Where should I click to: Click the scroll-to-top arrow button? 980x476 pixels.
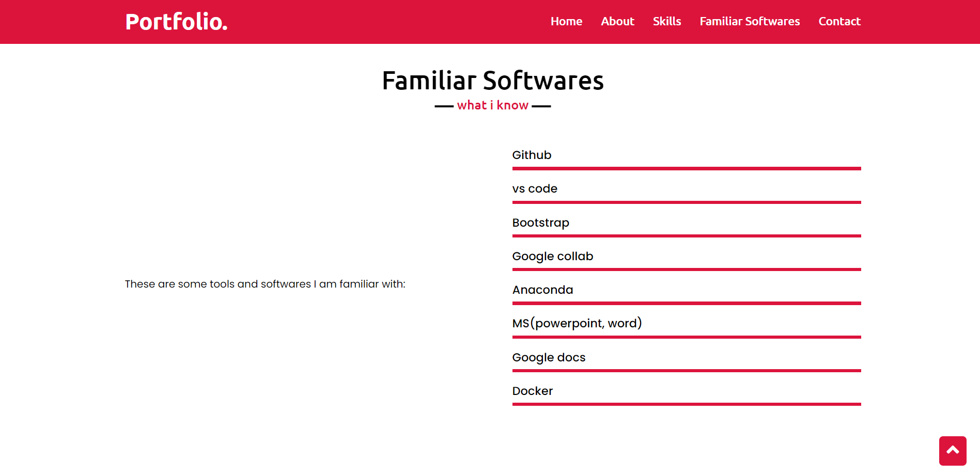(x=953, y=451)
